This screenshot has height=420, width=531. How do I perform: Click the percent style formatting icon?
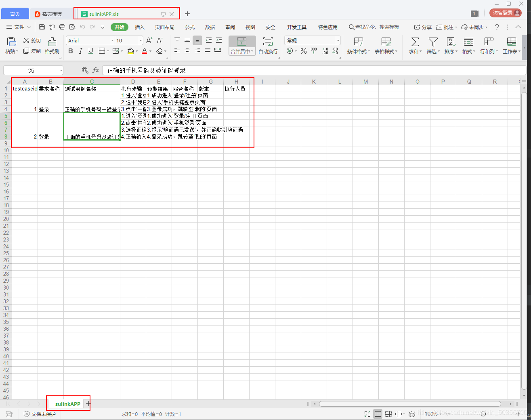pyautogui.click(x=303, y=50)
